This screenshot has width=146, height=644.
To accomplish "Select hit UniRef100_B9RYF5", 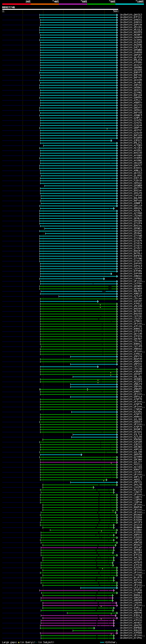I will [131, 72].
